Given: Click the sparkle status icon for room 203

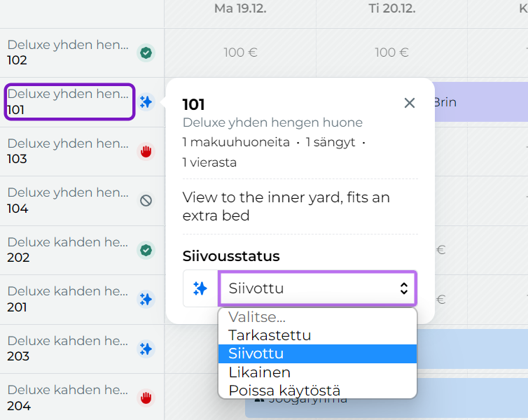Looking at the screenshot, I should (x=146, y=349).
